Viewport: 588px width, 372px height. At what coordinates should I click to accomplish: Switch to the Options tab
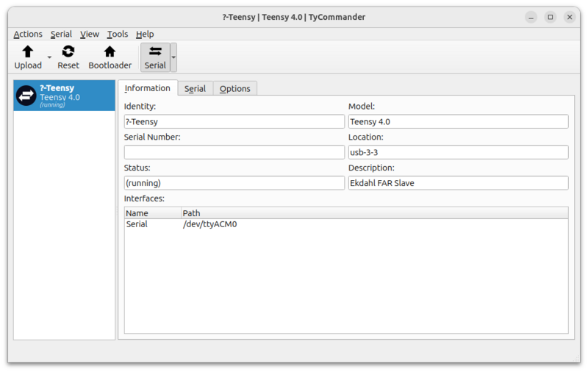pyautogui.click(x=234, y=89)
